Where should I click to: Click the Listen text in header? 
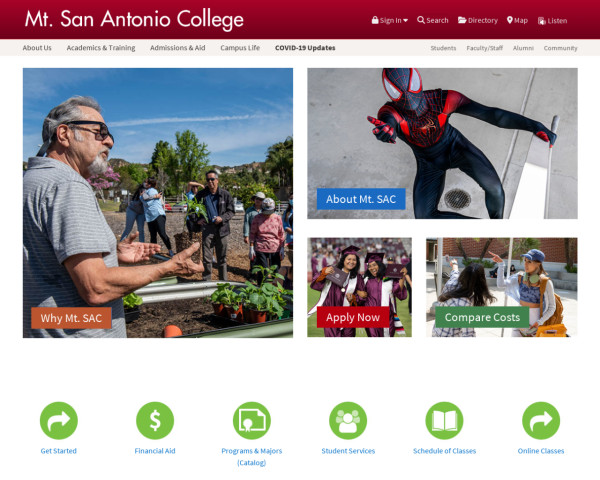point(558,21)
